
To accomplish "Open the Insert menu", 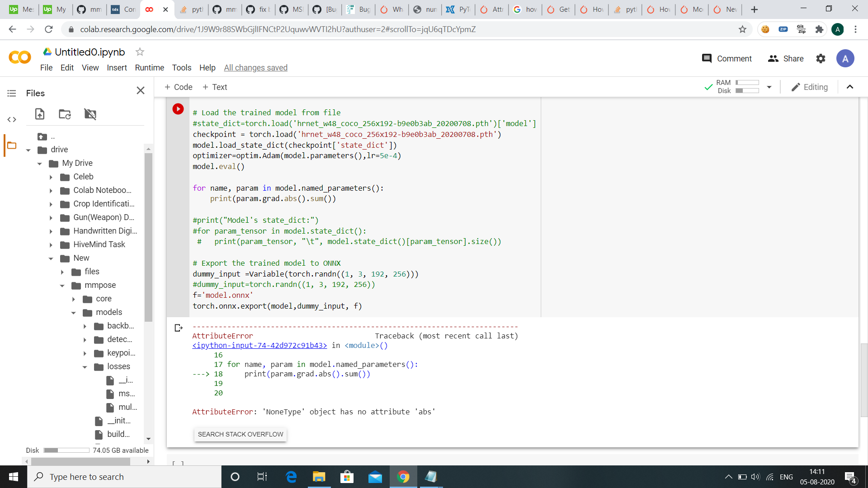I will (117, 67).
